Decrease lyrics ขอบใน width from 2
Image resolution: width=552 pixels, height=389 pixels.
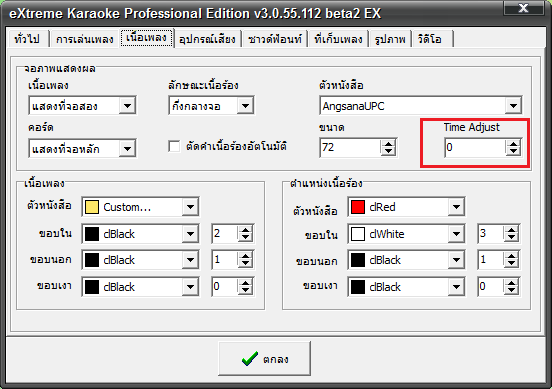coord(245,238)
